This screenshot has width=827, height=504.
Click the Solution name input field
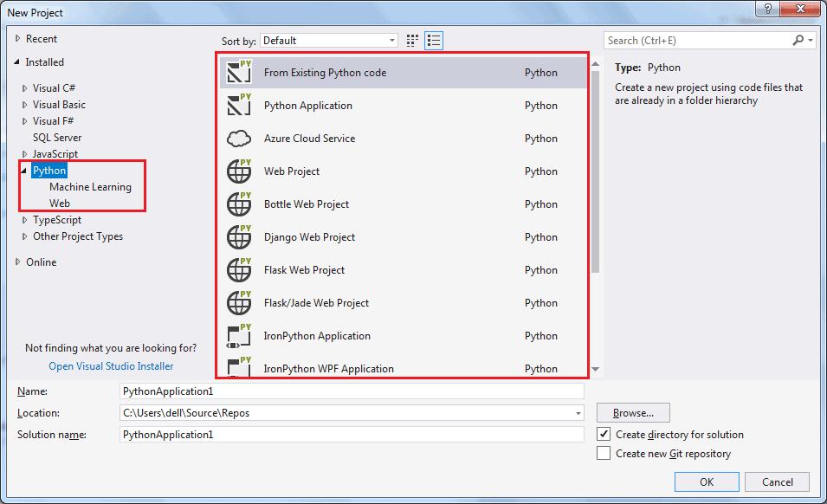coord(352,435)
